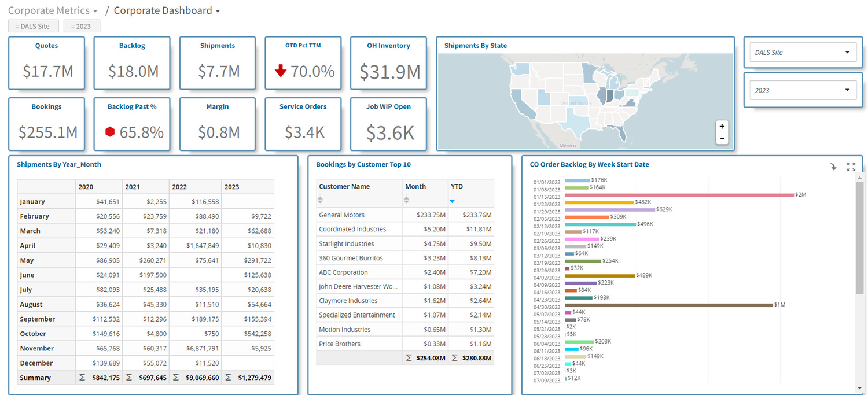Select the General Motors row in bookings table

point(405,215)
